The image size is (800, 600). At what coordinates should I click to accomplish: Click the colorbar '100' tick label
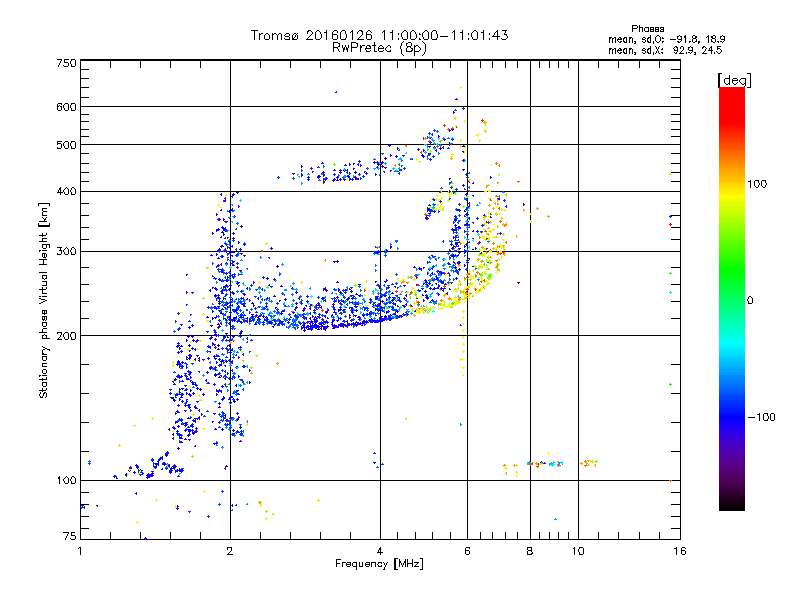[757, 184]
